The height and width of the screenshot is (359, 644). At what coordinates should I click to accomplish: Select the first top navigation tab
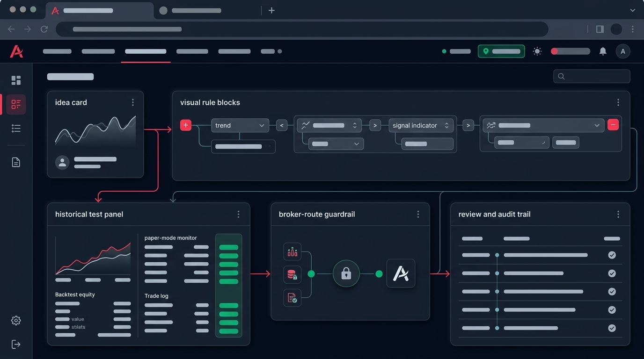click(57, 51)
